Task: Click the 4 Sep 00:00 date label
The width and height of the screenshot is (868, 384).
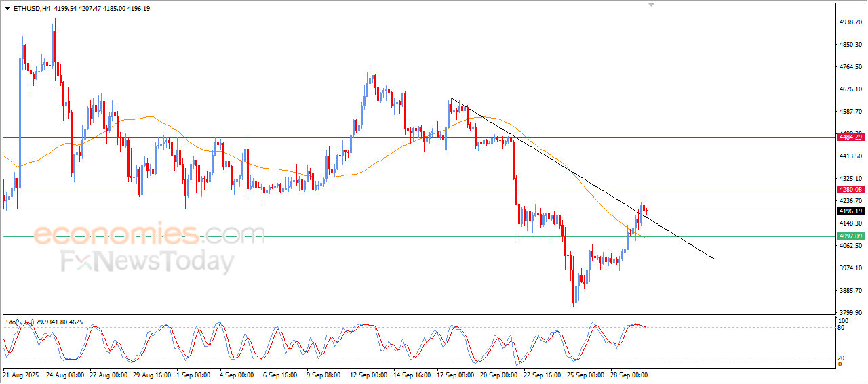Action: pos(235,375)
